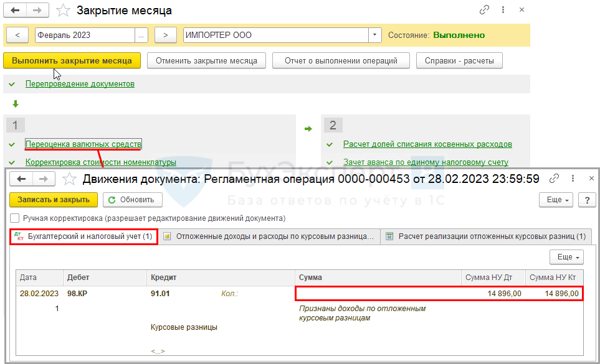Open Зачет аванса по единому налоговому счету
This screenshot has width=600, height=364.
pos(426,162)
